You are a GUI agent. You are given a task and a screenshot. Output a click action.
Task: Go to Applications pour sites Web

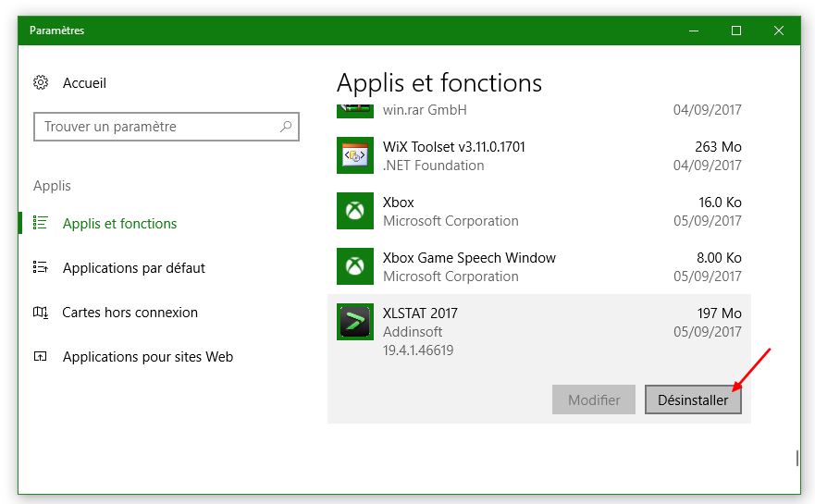(147, 357)
